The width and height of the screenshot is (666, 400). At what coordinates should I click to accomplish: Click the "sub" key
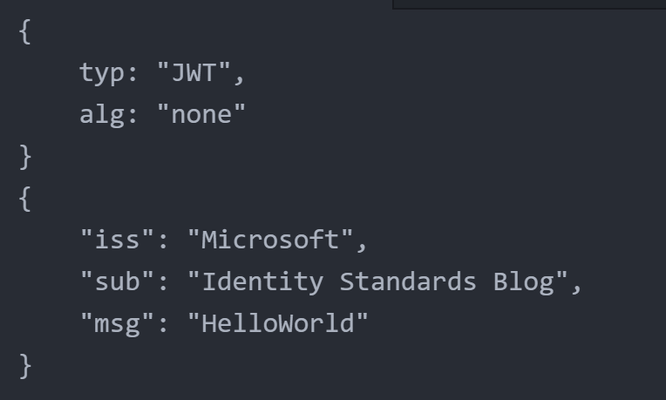[117, 281]
